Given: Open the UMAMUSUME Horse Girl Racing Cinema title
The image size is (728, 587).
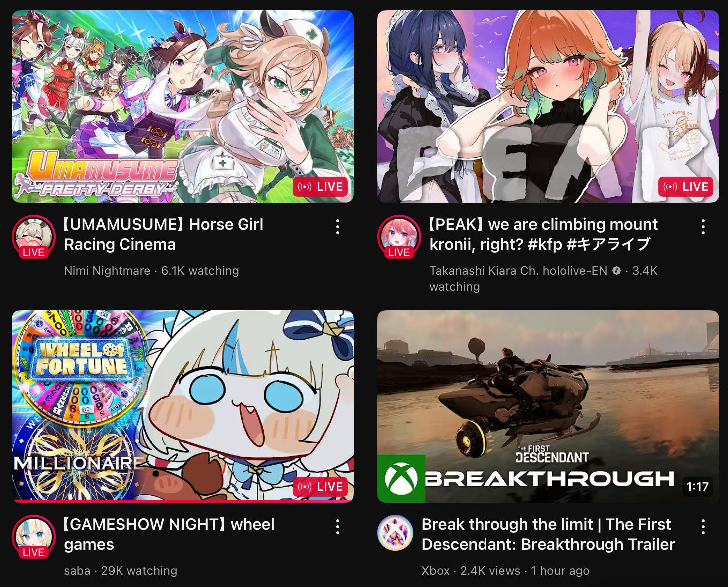Looking at the screenshot, I should coord(164,234).
